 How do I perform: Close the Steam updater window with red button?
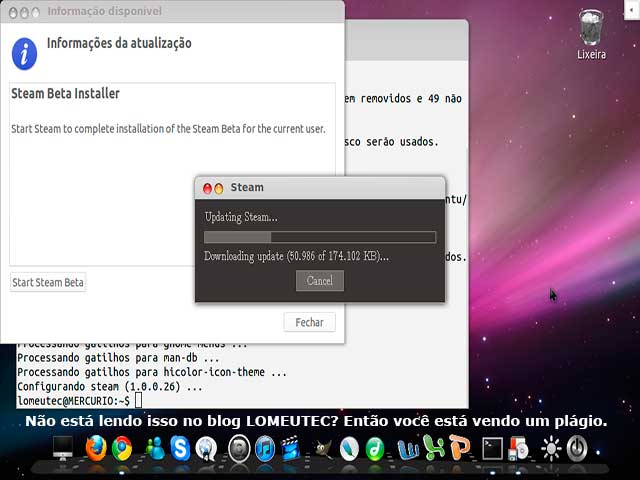207,188
